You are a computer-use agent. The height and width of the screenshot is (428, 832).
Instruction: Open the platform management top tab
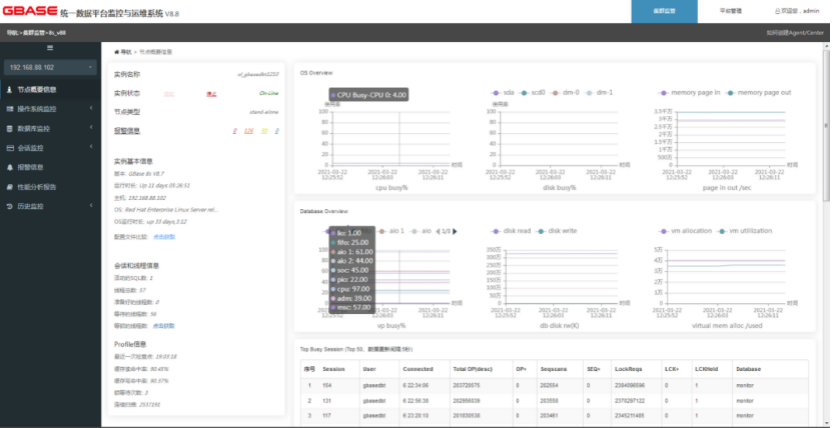pos(731,11)
